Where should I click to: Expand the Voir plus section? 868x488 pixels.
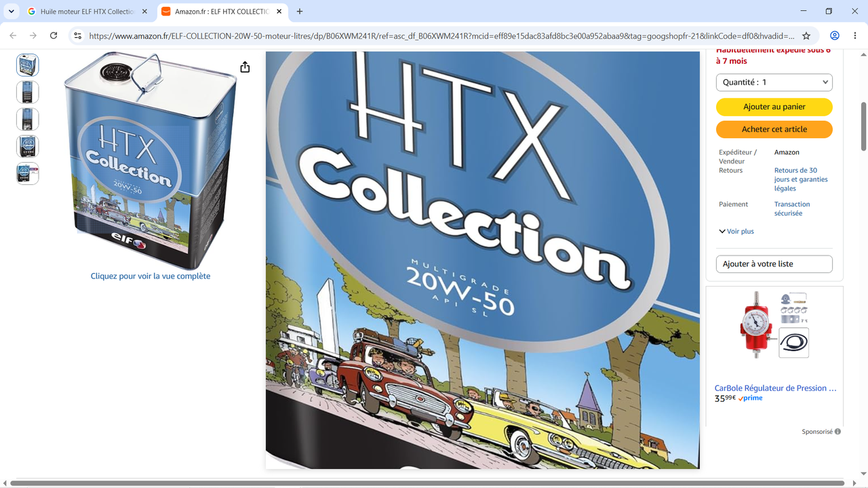tap(736, 231)
